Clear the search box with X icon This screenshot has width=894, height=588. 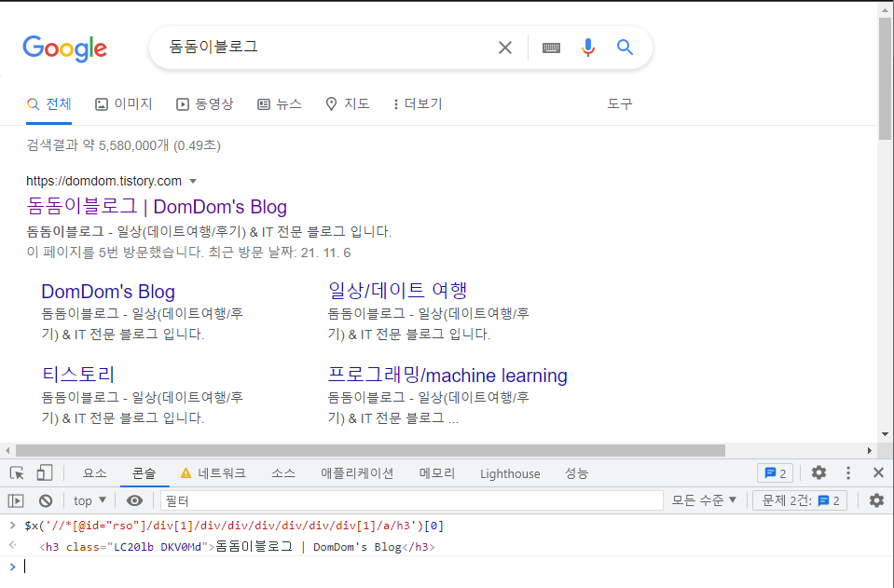505,48
